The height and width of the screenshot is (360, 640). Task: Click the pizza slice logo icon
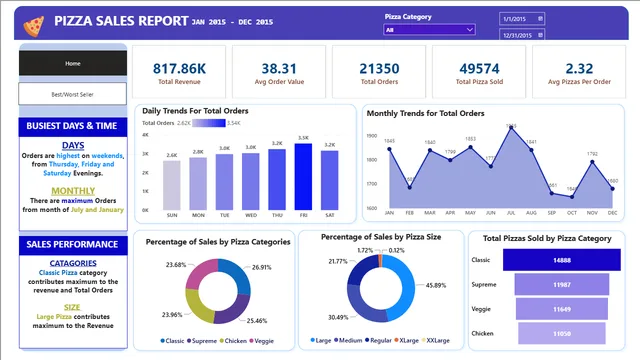(33, 26)
